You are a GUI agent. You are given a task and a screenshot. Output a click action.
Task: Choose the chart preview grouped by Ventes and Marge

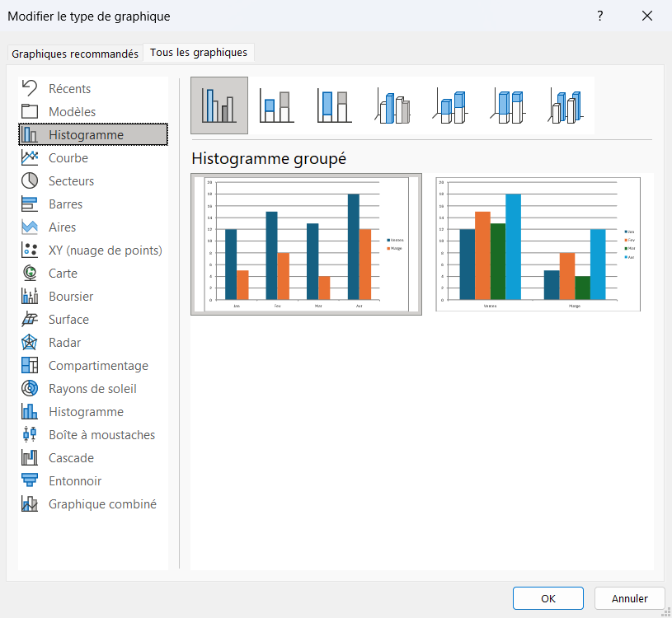(538, 244)
